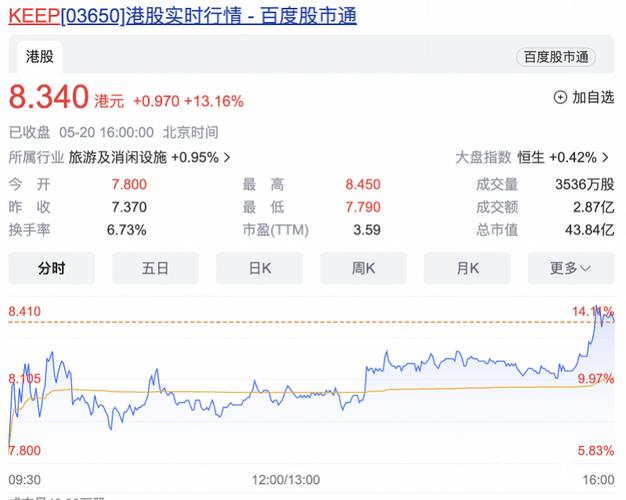Click 成交额 value 2.87亿
The image size is (626, 500).
pos(594,207)
